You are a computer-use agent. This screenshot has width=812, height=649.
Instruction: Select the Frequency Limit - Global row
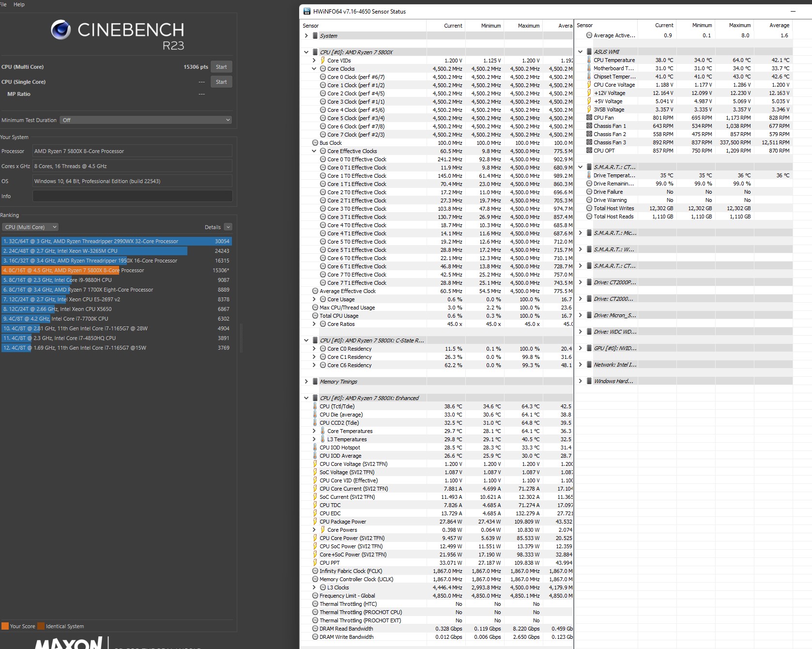436,596
